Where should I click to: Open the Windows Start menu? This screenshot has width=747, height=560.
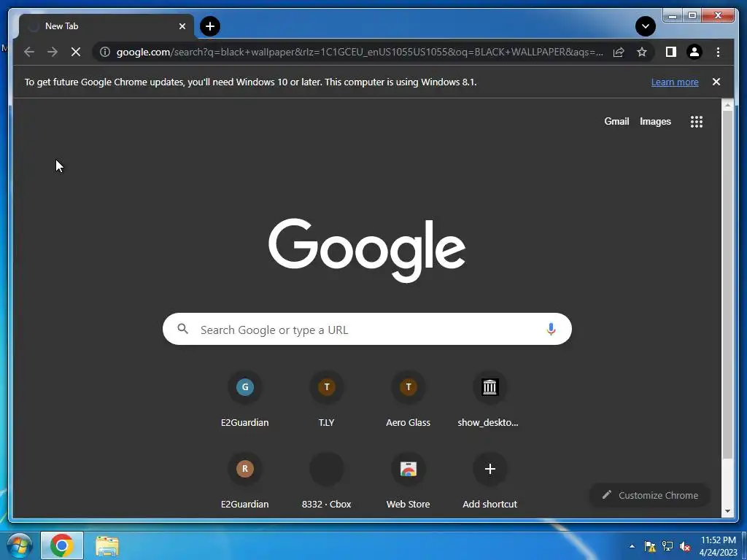point(20,545)
